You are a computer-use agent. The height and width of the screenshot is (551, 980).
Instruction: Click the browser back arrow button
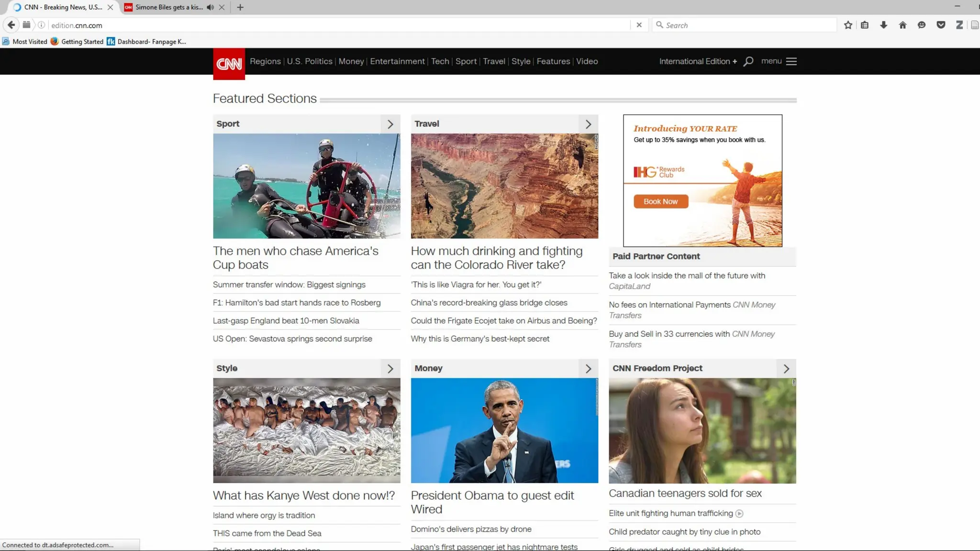tap(11, 25)
